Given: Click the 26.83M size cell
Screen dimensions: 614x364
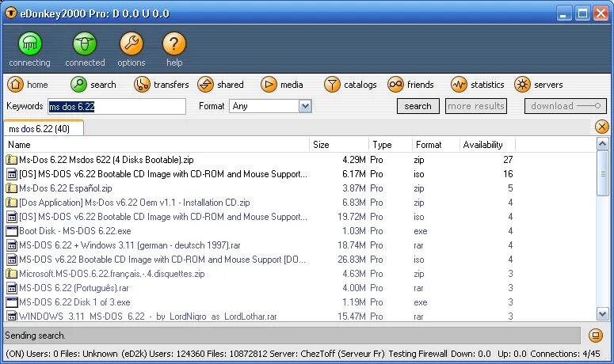Looking at the screenshot, I should [352, 260].
